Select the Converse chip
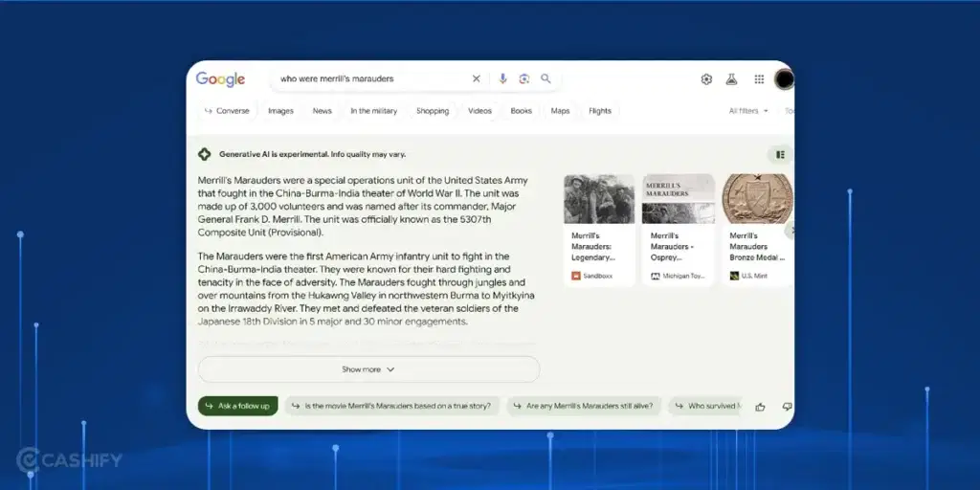 coord(227,111)
